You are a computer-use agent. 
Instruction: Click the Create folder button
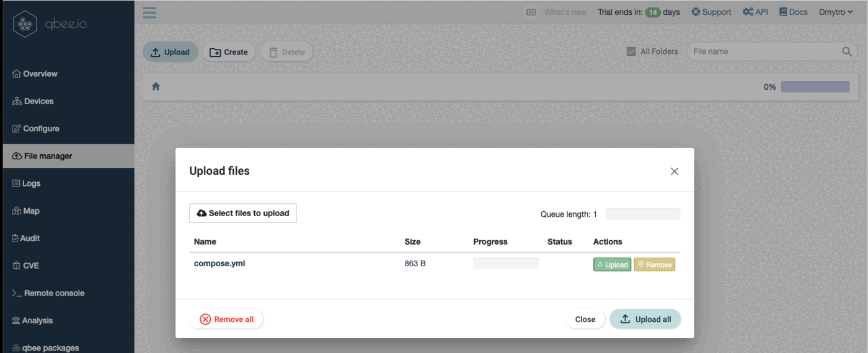pyautogui.click(x=229, y=52)
